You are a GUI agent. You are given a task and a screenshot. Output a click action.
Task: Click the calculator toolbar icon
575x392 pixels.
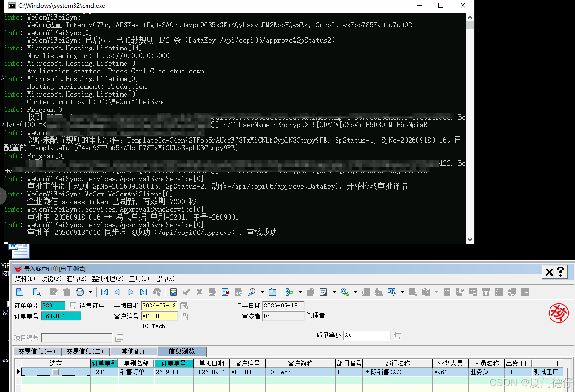click(x=174, y=292)
